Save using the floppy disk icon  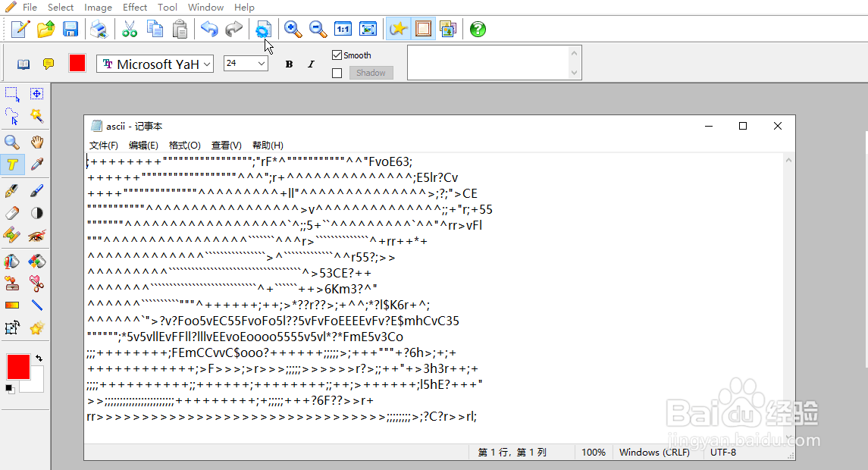pyautogui.click(x=71, y=29)
